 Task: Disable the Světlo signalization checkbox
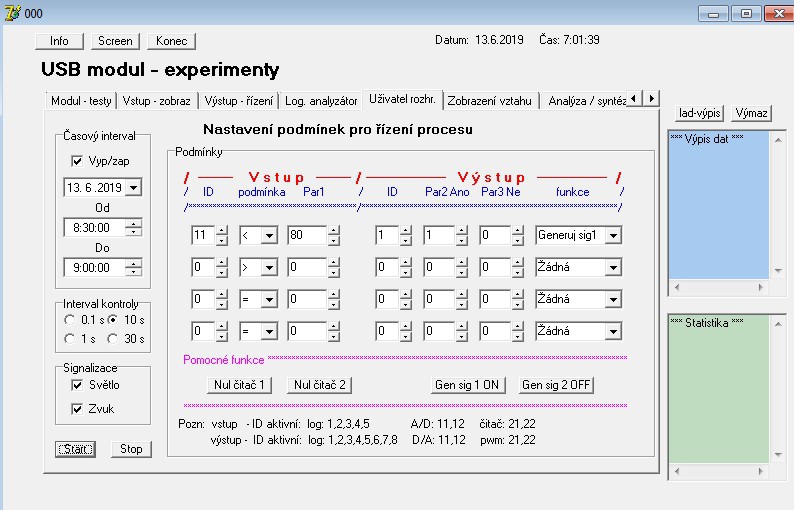(x=78, y=385)
